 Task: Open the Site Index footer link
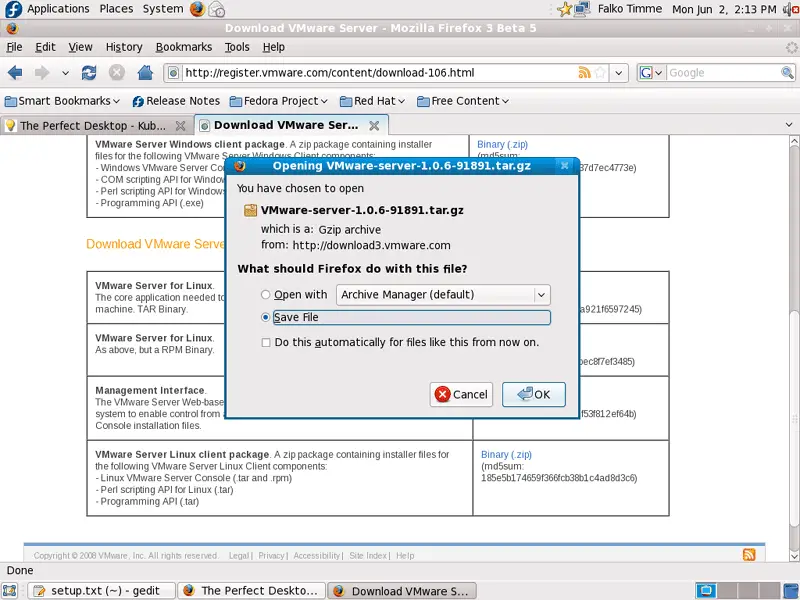pos(368,556)
